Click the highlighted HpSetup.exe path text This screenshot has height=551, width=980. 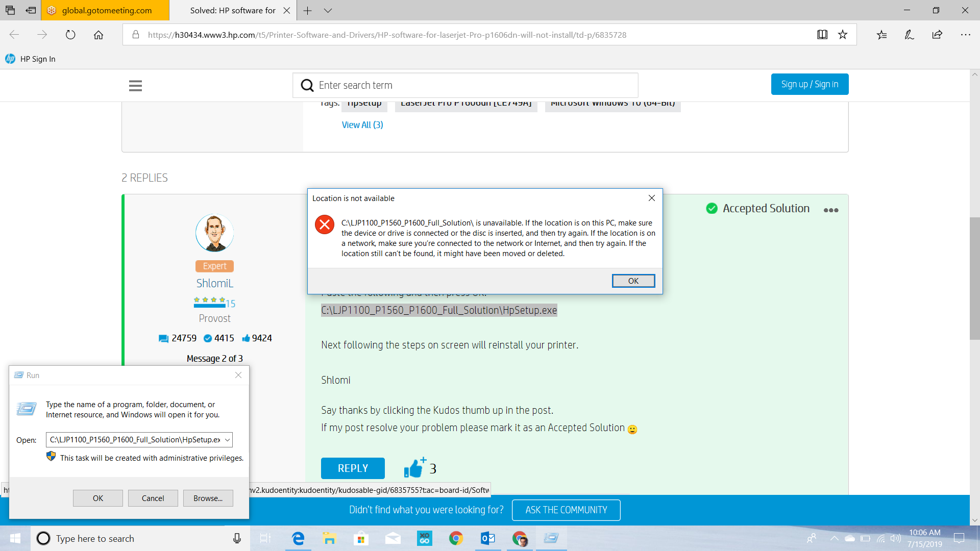[439, 310]
